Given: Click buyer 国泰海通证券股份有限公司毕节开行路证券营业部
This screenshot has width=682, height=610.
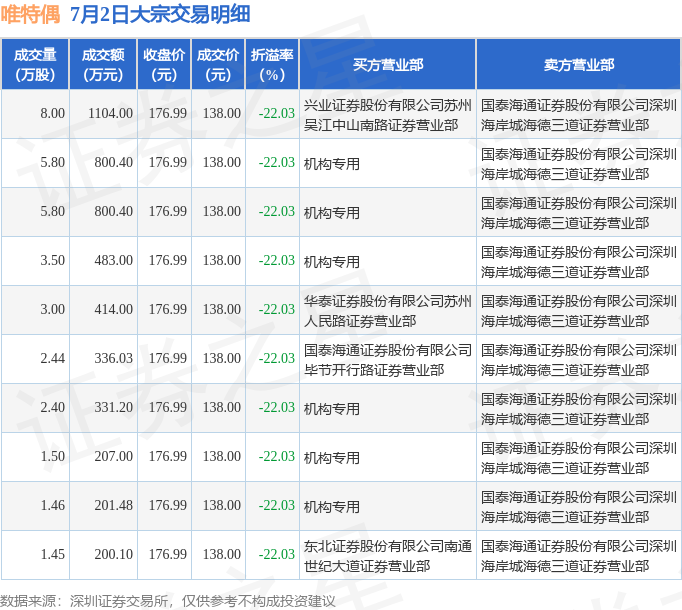Looking at the screenshot, I should pos(388,360).
